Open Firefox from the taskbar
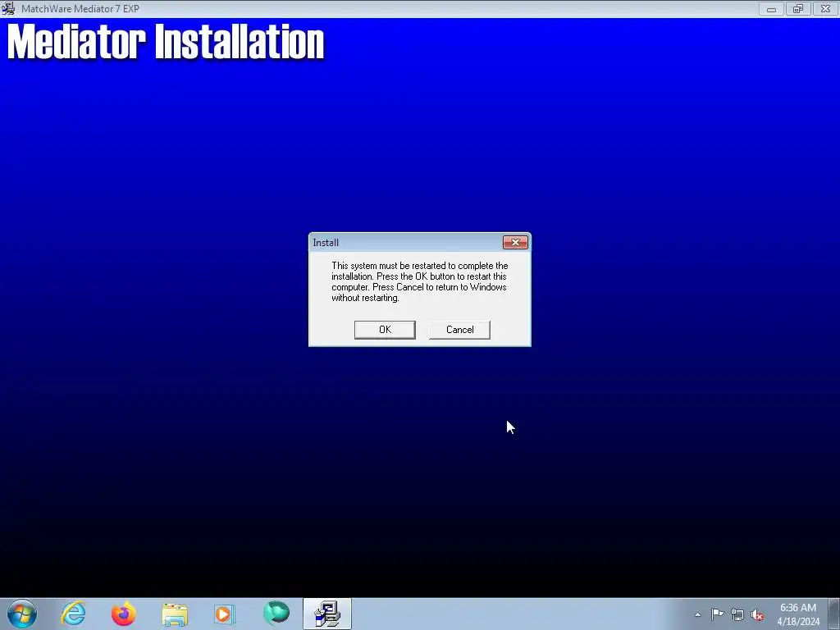Viewport: 840px width, 630px height. 123,614
